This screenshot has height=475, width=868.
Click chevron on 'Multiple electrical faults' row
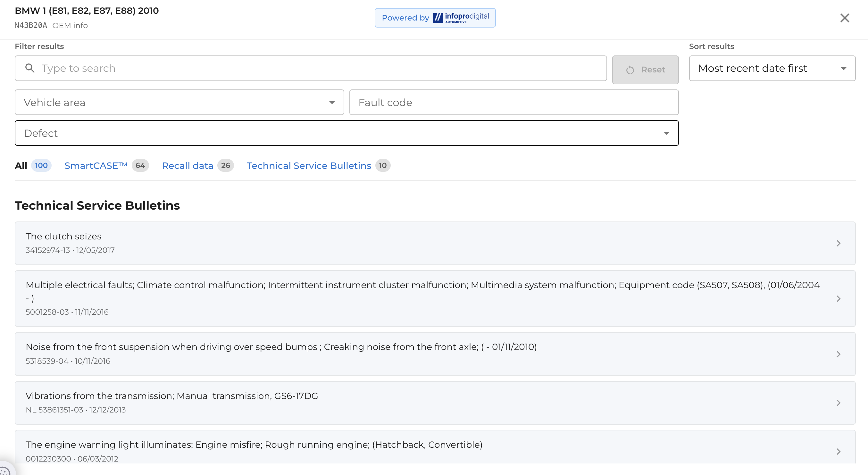838,298
